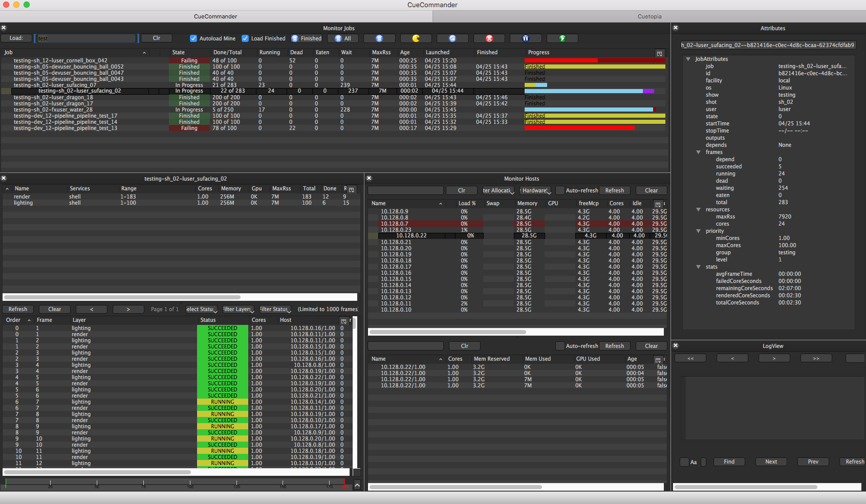The height and width of the screenshot is (504, 866).
Task: Select the CueCommander tab
Action: (x=215, y=16)
